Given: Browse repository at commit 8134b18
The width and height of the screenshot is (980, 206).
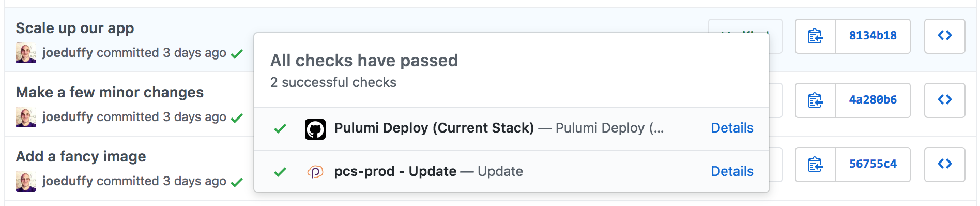Looking at the screenshot, I should [944, 36].
